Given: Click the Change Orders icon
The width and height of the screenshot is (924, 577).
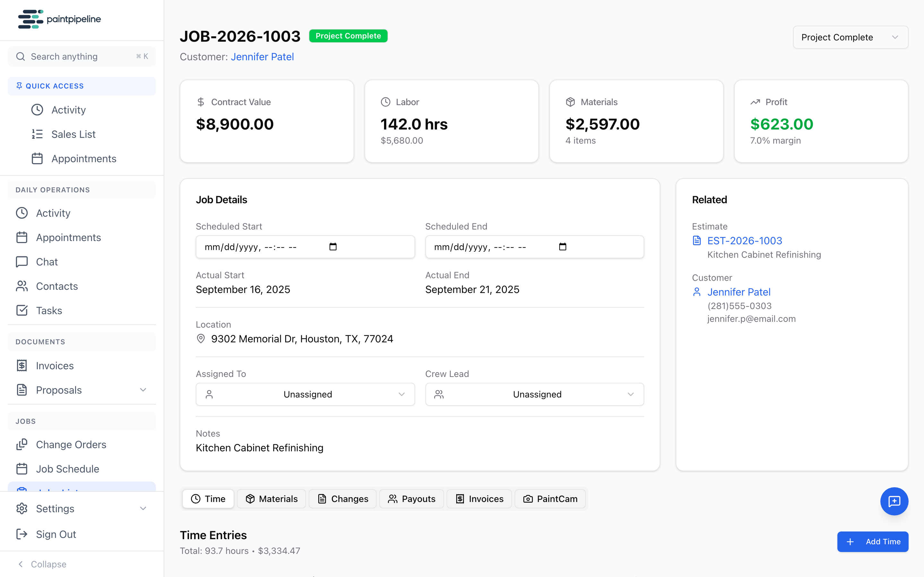Looking at the screenshot, I should point(22,444).
